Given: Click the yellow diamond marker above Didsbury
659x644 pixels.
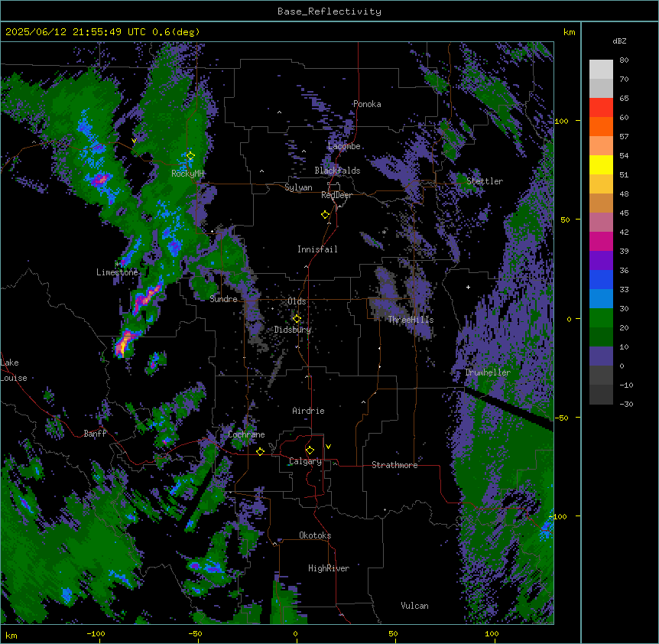Looking at the screenshot, I should coord(297,319).
